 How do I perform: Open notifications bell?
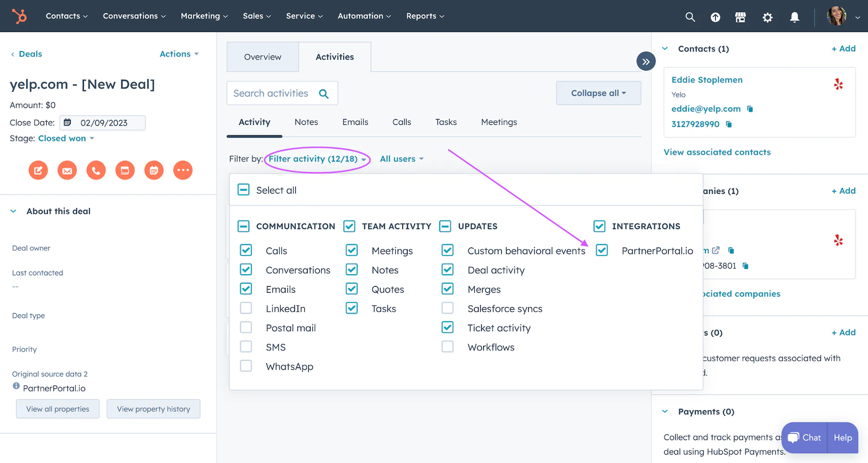794,17
